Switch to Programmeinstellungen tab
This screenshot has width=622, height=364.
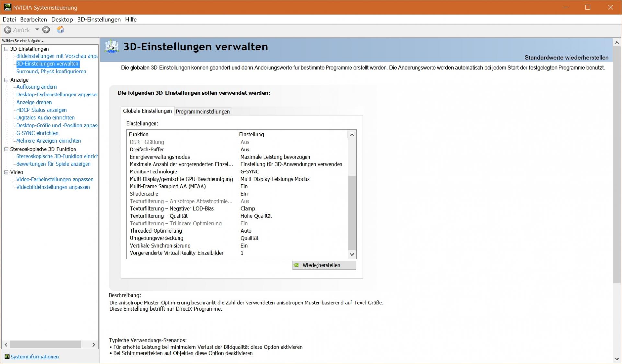pyautogui.click(x=202, y=111)
